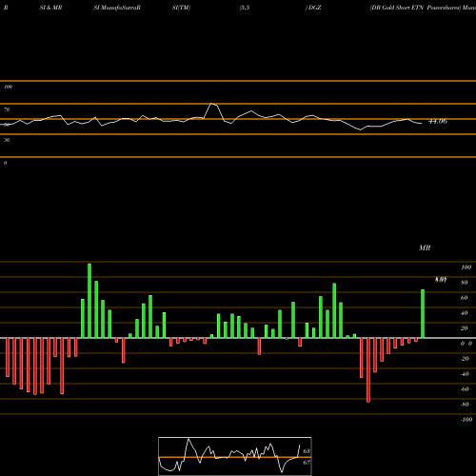Screen dimensions: 476x476
Task: Click the MR axis label 20
Action: [x=465, y=328]
